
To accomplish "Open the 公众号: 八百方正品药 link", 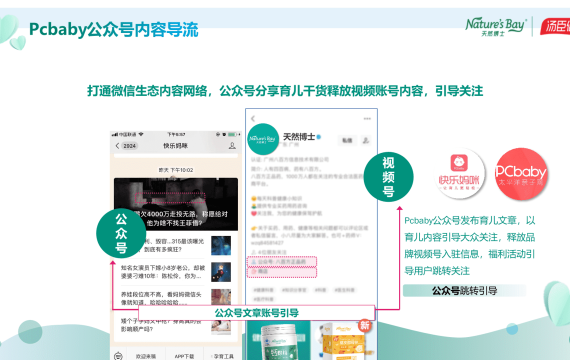I will click(x=282, y=262).
